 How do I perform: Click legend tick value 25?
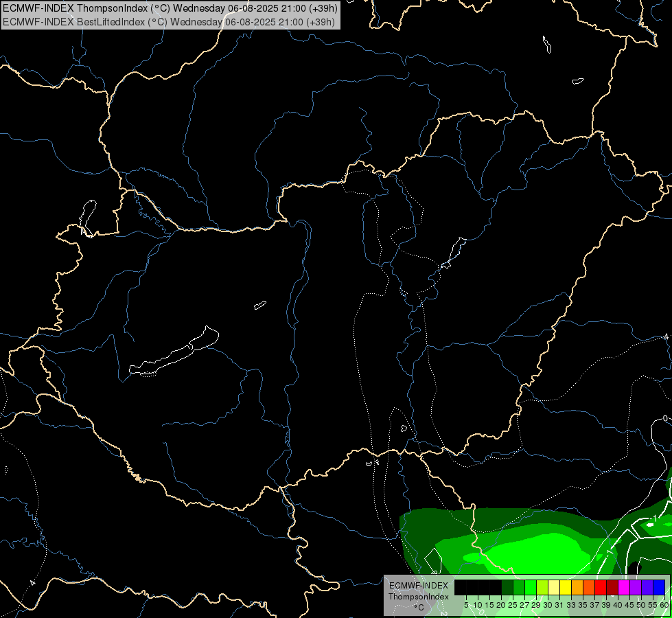[513, 605]
